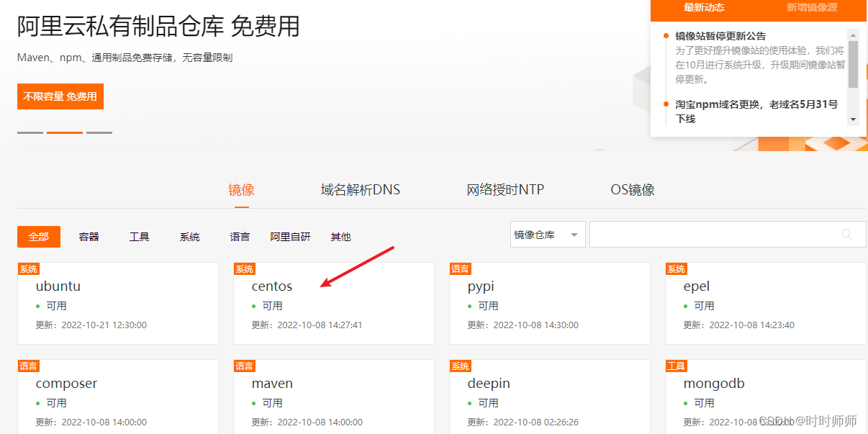Open the maven mirror

click(334, 397)
